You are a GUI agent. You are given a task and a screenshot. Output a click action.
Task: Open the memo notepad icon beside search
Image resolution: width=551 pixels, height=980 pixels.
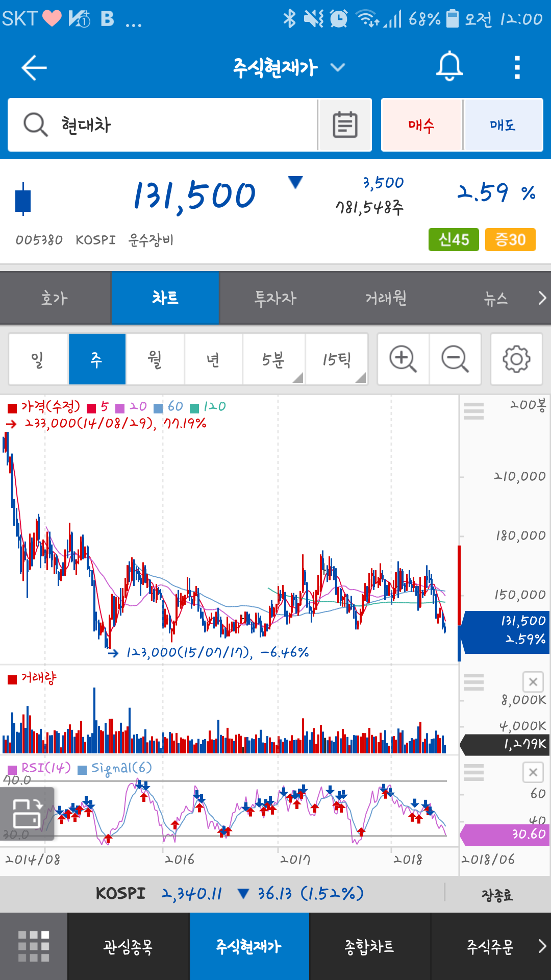pyautogui.click(x=345, y=125)
